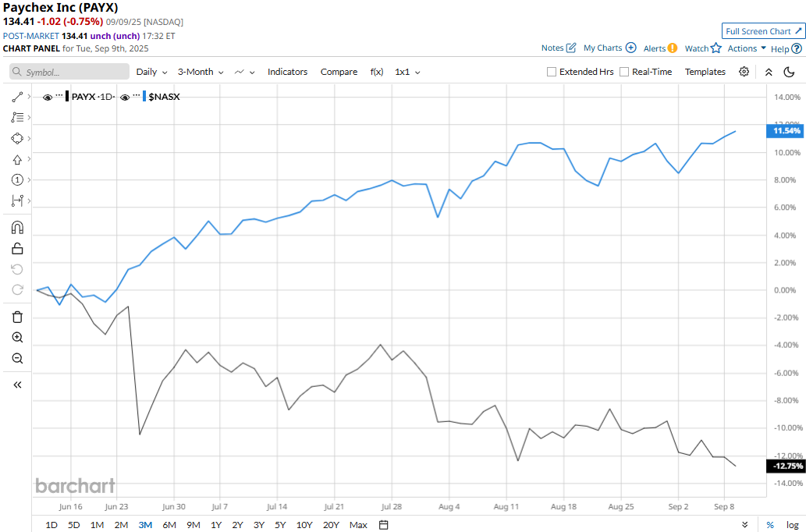This screenshot has width=806, height=532.
Task: Choose the shapes drawing tool
Action: pos(17,138)
